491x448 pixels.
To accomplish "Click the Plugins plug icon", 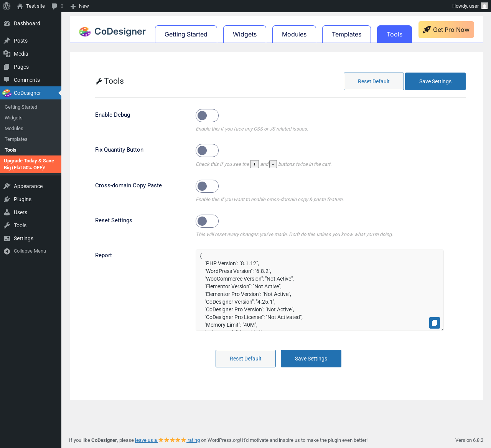I will click(x=7, y=199).
